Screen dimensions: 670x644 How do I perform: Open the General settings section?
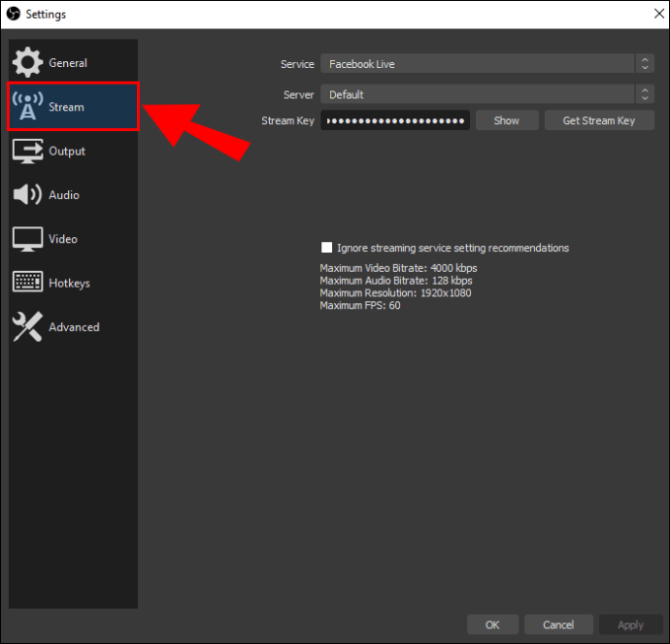[x=73, y=62]
